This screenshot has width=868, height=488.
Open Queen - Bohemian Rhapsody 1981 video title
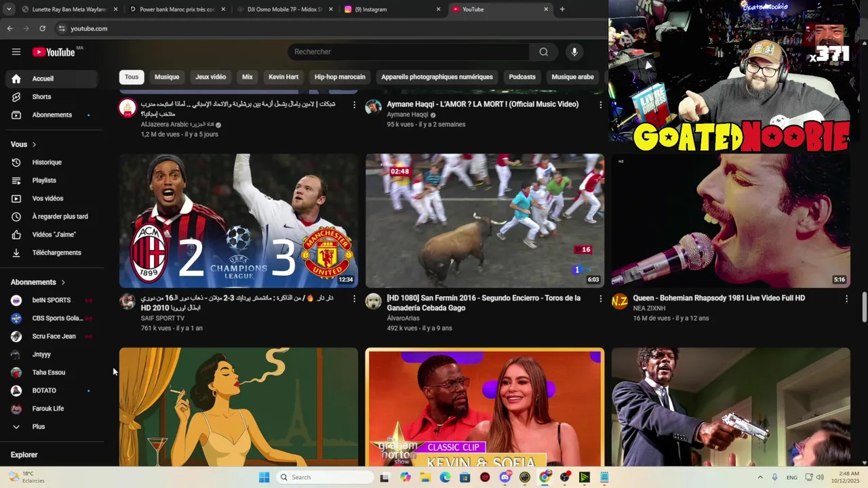[719, 298]
